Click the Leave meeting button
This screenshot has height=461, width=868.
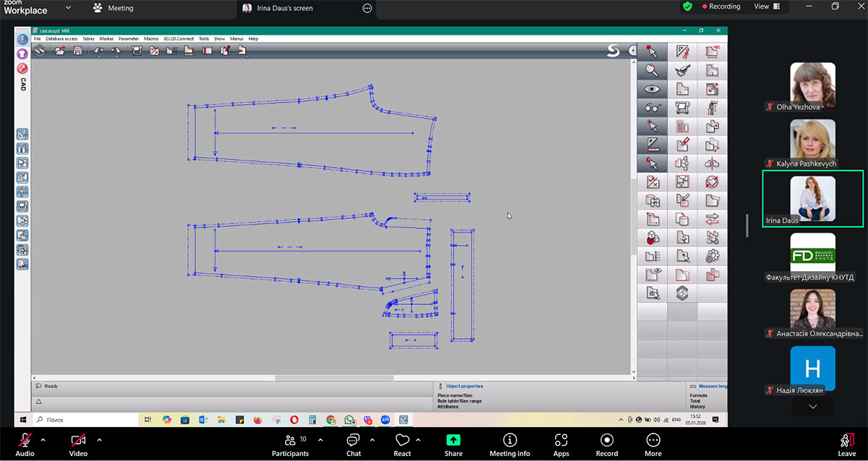pos(846,444)
